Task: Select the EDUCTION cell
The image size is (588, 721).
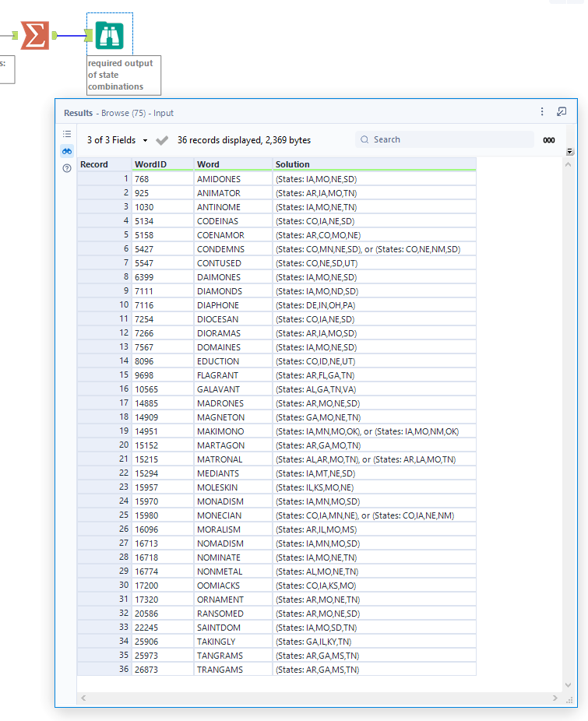Action: 233,361
